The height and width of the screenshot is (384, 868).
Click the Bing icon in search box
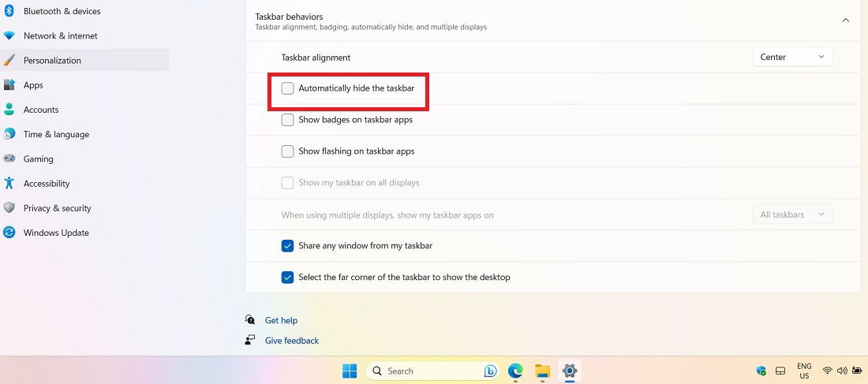click(490, 371)
